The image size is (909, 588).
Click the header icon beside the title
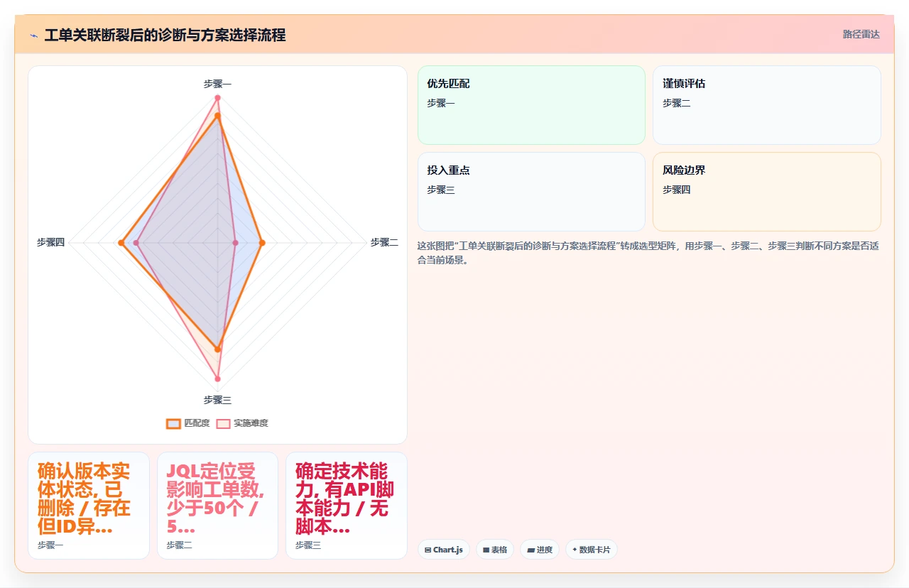tap(33, 36)
